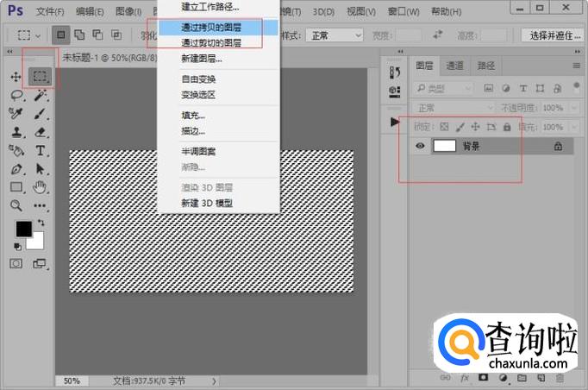Add a layer mask
The height and width of the screenshot is (390, 588).
point(483,377)
